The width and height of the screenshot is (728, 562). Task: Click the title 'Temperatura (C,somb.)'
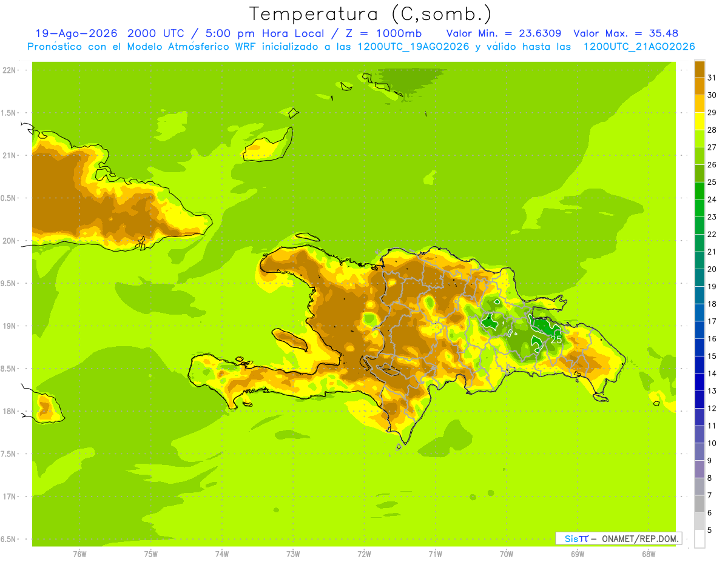point(371,14)
